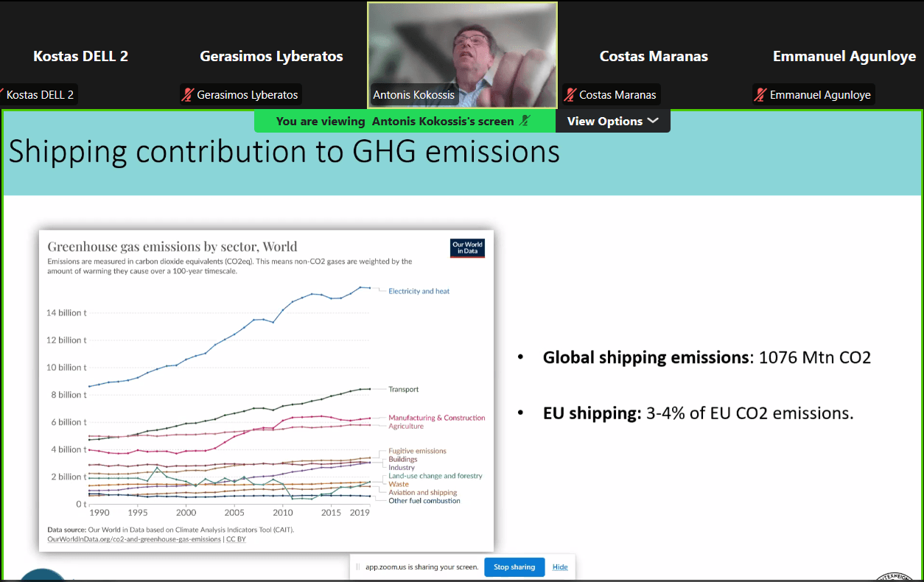Click the Electricity and heat chart label
This screenshot has width=924, height=582.
tap(419, 291)
